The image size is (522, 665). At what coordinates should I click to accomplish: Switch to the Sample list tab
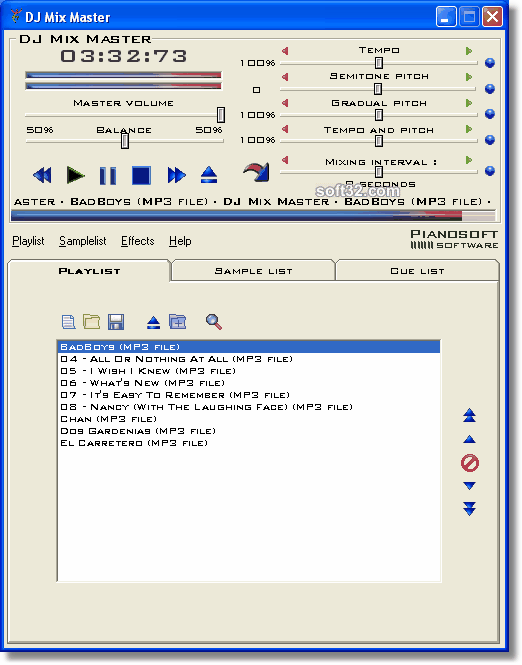point(253,271)
